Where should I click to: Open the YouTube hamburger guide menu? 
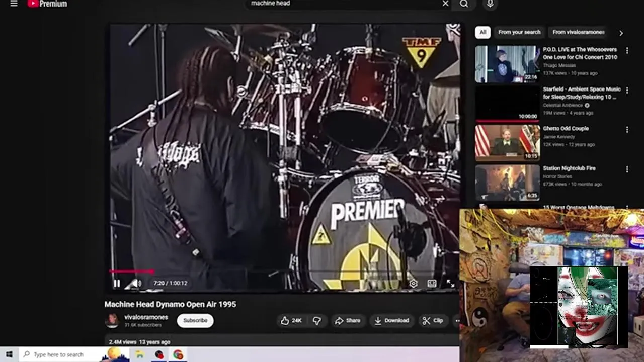14,4
